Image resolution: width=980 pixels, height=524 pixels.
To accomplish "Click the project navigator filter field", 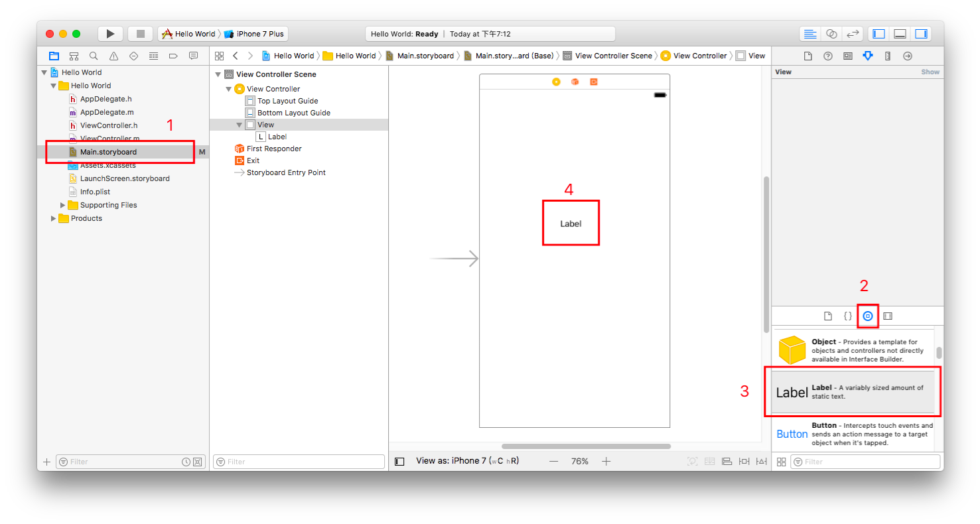I will click(x=130, y=462).
